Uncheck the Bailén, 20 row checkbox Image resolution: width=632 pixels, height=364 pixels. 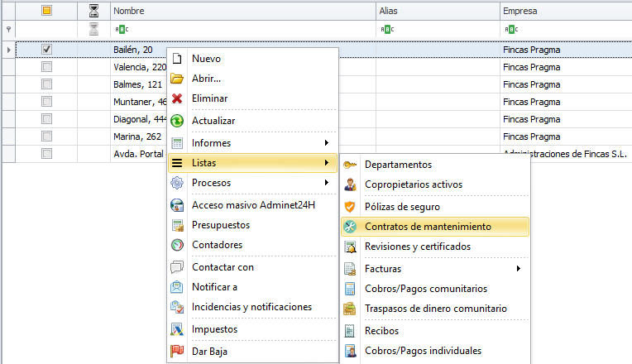47,50
